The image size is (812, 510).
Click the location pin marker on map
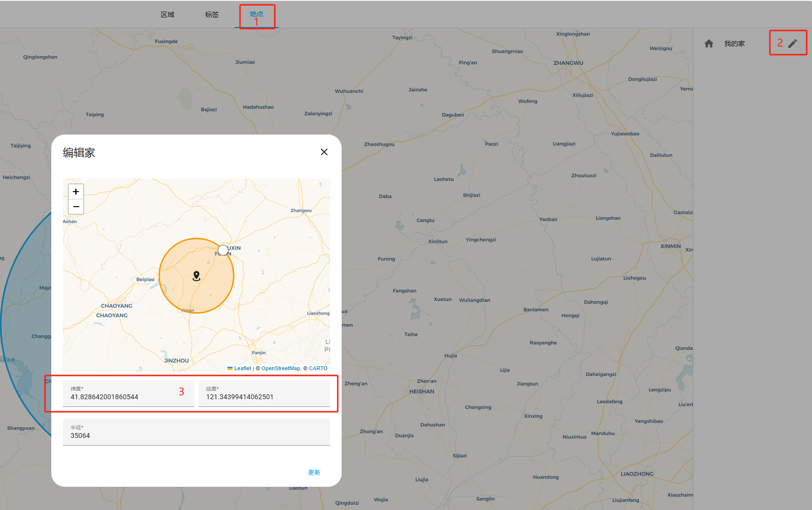(196, 276)
